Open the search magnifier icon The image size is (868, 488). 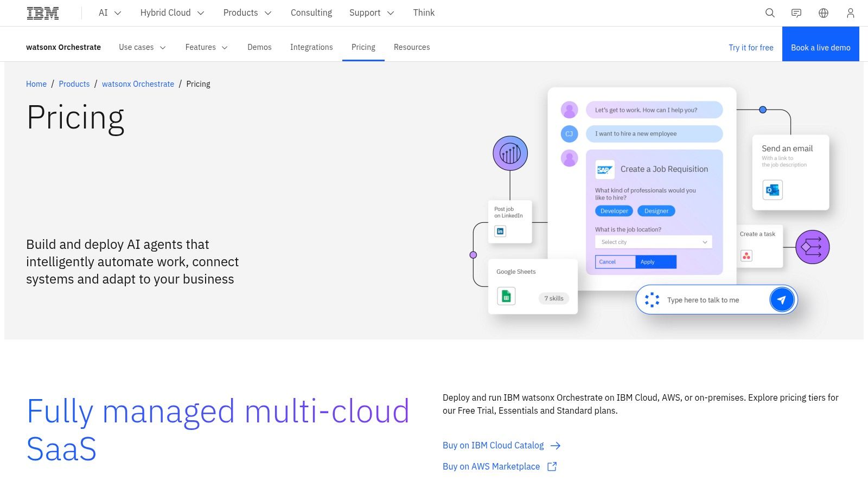[770, 13]
